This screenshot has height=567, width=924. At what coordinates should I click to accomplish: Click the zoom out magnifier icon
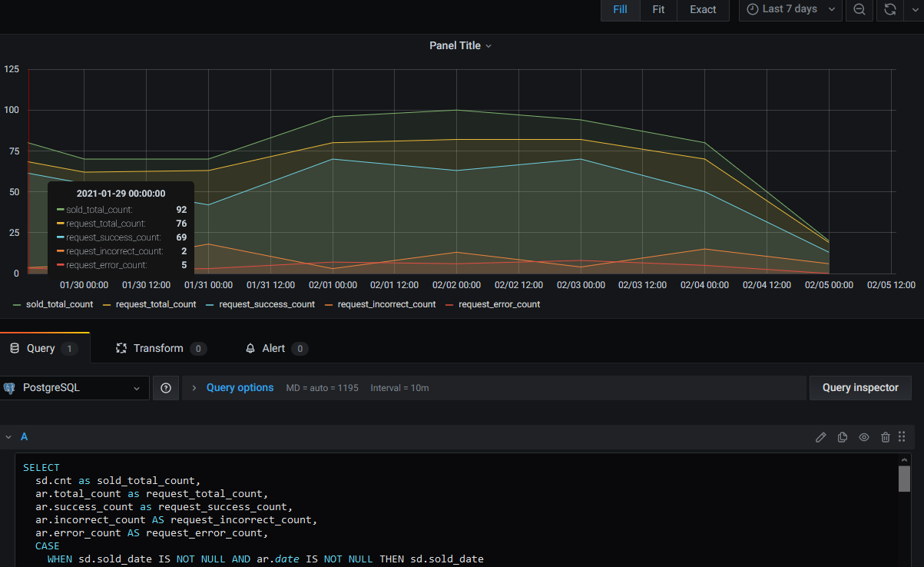pyautogui.click(x=859, y=10)
